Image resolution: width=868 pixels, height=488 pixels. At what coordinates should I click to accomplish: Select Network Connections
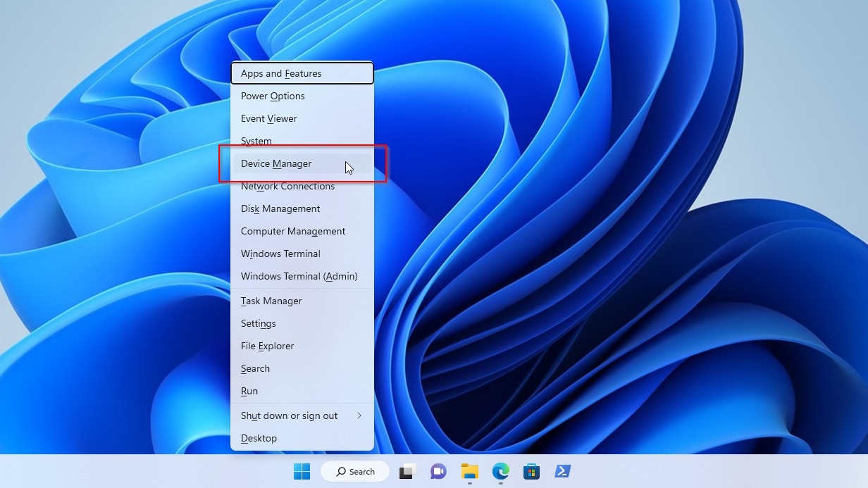point(287,186)
